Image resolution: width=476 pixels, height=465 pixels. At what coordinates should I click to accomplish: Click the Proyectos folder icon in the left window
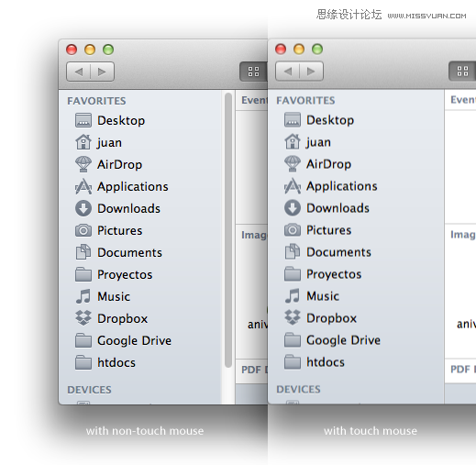(x=83, y=274)
